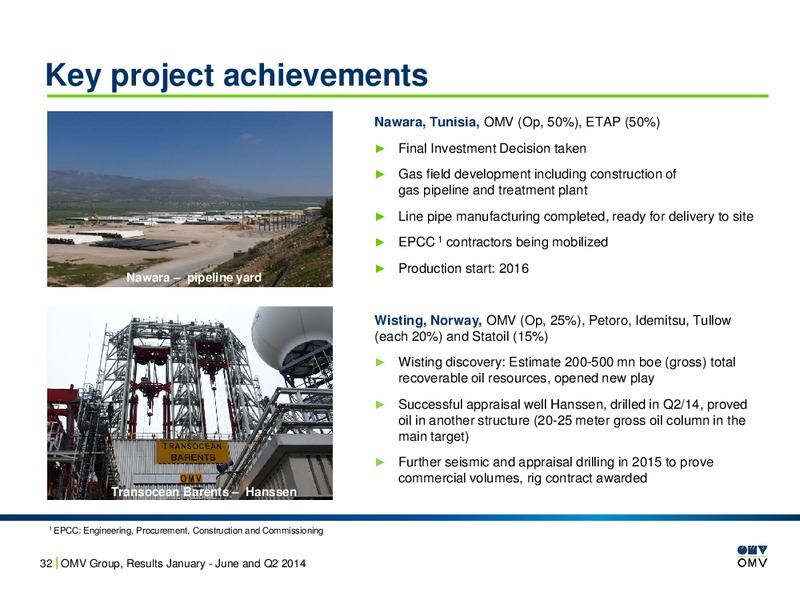The image size is (800, 600).
Task: Click the green arrow beside 'EPCC contractors'
Action: [x=380, y=242]
